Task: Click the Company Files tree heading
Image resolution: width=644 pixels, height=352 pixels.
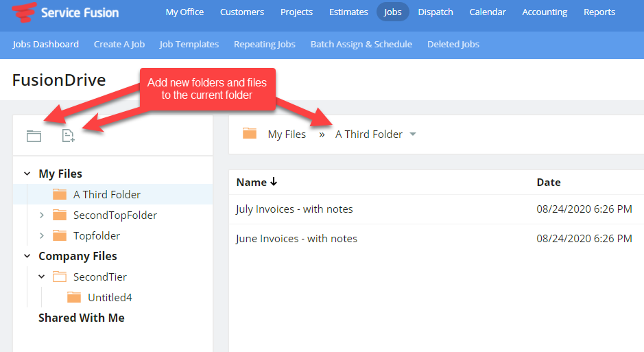Action: pos(77,256)
